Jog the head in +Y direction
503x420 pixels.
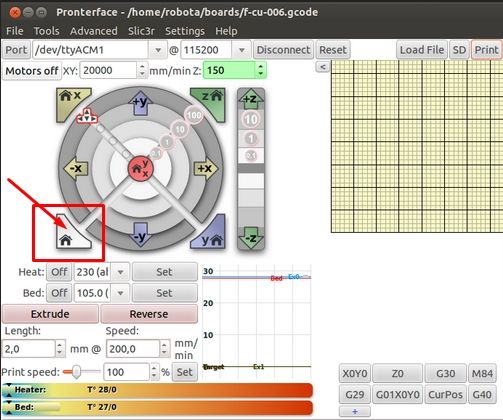(141, 103)
